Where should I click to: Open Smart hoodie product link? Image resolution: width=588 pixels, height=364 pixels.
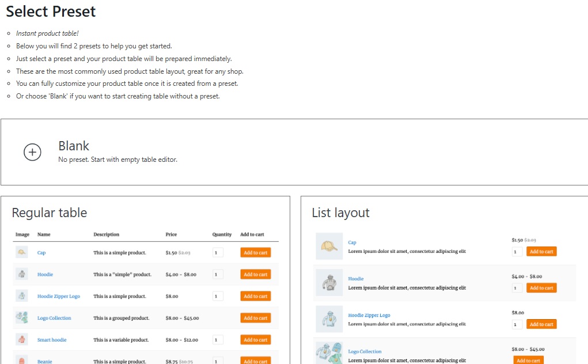tap(52, 340)
